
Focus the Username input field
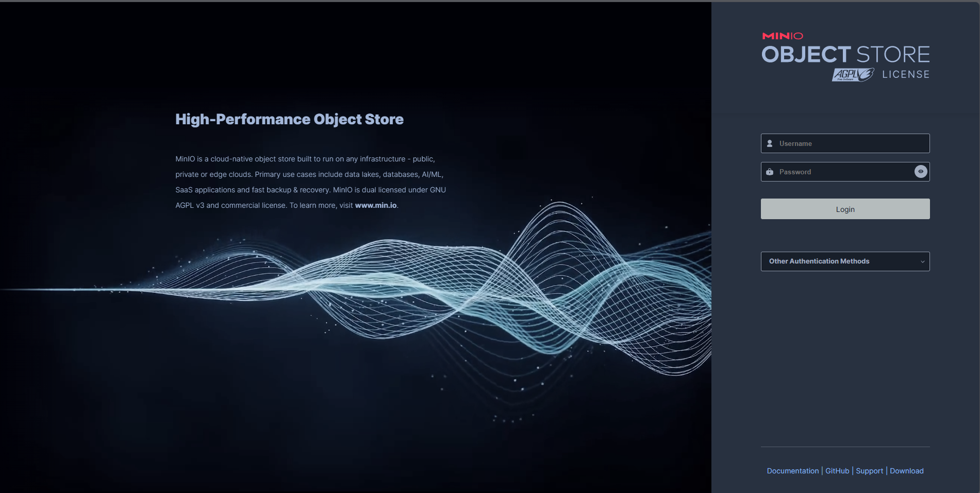pos(851,143)
